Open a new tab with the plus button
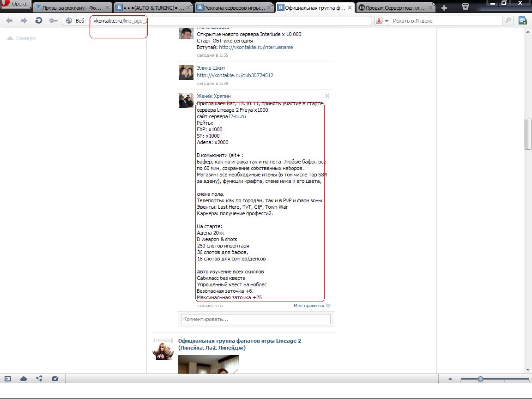The image size is (532, 399). coord(444,7)
